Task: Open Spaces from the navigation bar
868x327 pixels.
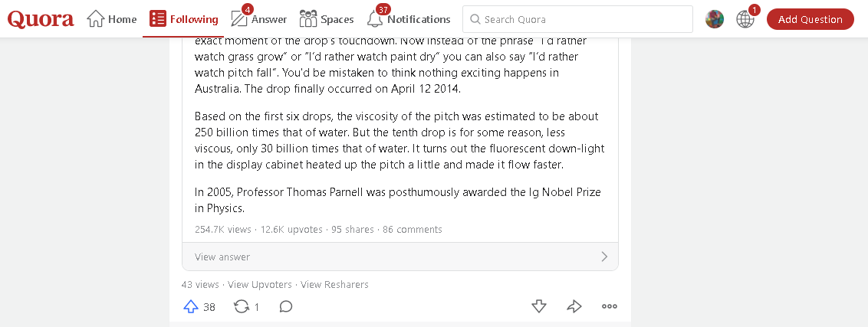Action: pos(327,19)
